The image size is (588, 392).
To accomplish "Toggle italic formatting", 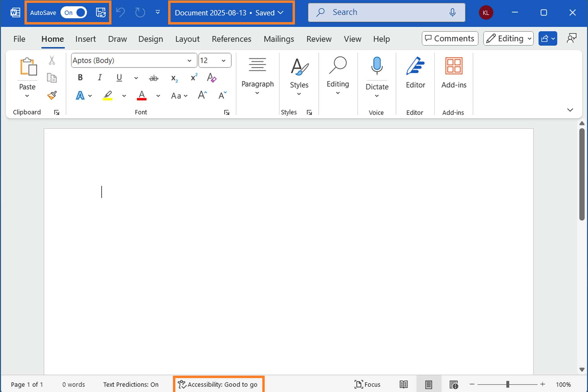I will click(99, 77).
